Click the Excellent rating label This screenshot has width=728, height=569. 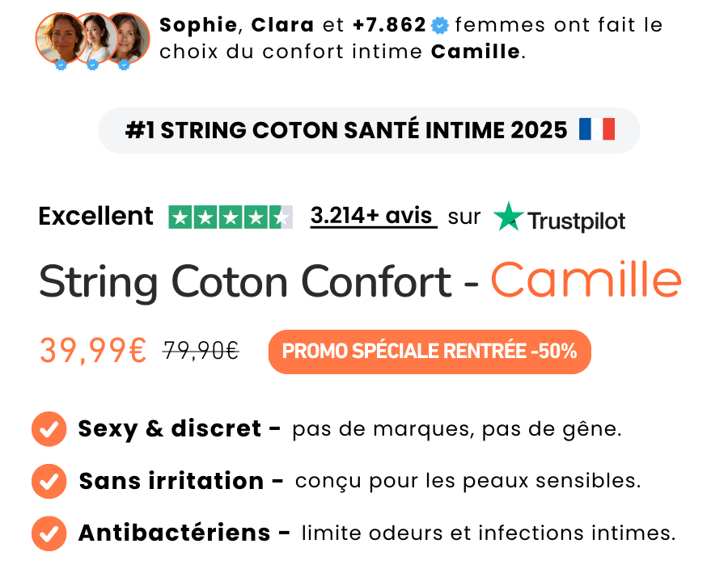95,217
